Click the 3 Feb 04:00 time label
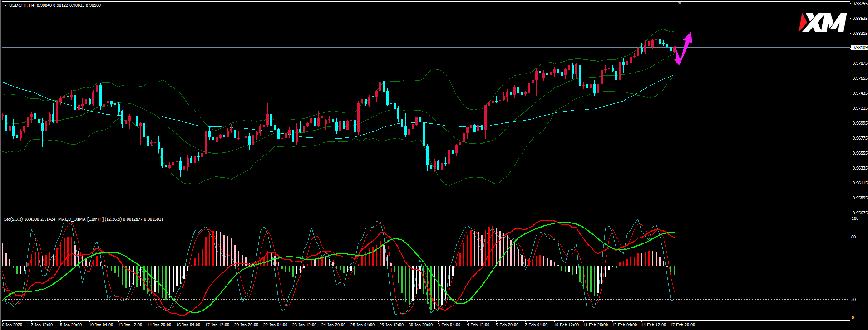This screenshot has height=330, width=868. [449, 325]
